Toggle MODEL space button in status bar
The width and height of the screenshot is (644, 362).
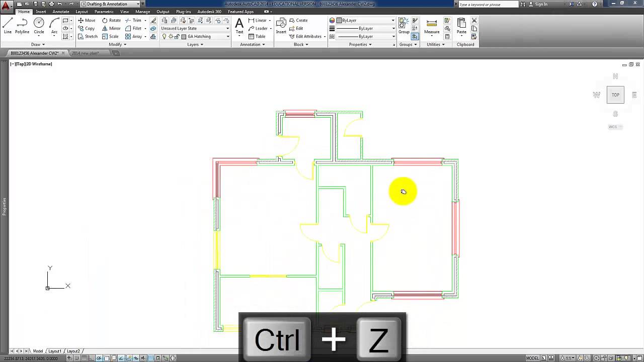pos(532,358)
